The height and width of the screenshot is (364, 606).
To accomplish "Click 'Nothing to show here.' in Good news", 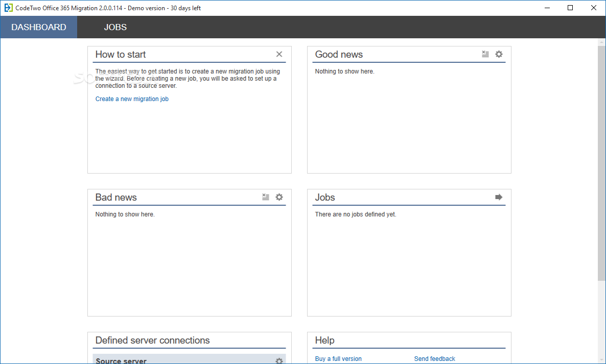I will coord(344,71).
